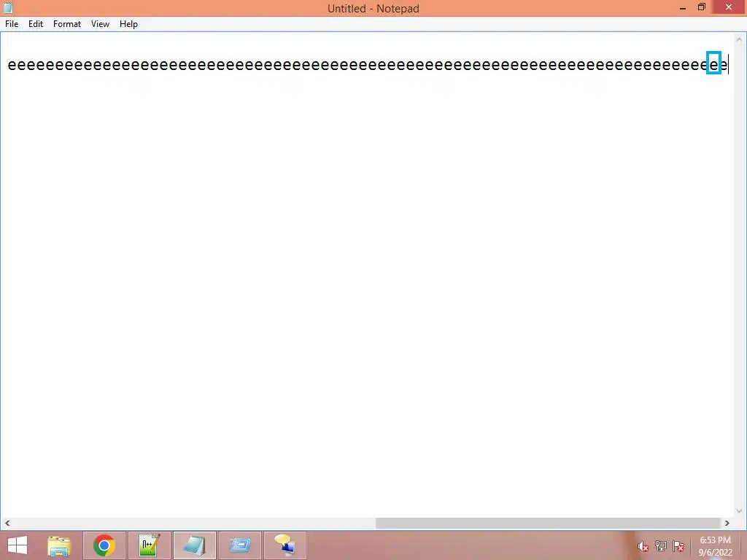Screen dimensions: 747x560
Task: Open Notepad++ from the taskbar
Action: click(149, 545)
